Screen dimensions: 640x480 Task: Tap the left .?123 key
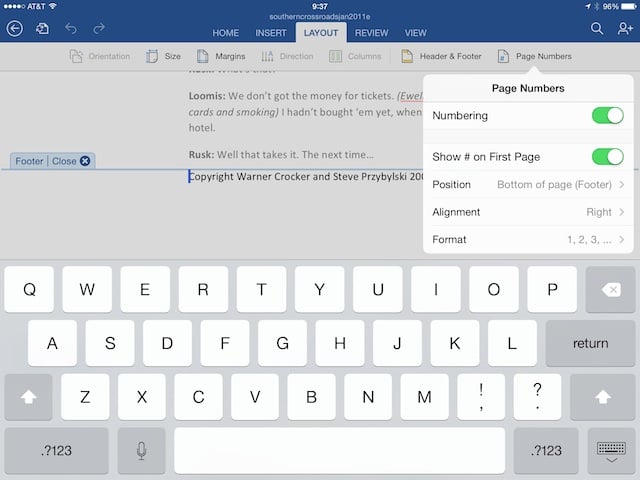coord(56,451)
